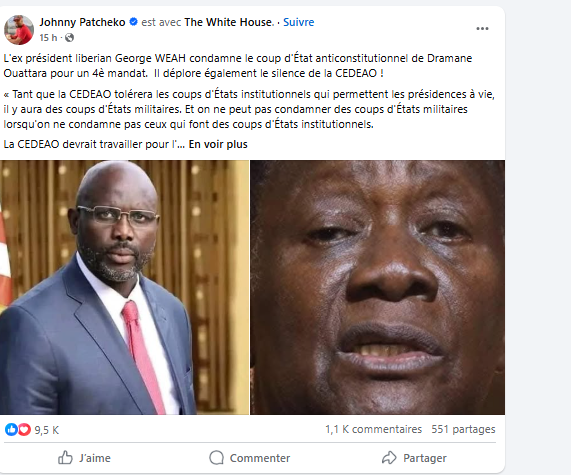Click Johnny Patcheko's profile picture
This screenshot has height=475, width=571.
(x=19, y=30)
